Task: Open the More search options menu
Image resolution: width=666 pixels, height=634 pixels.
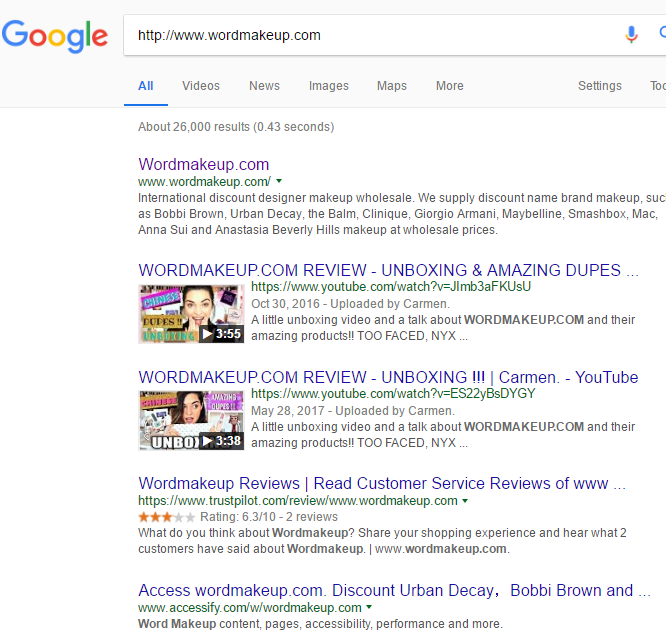Action: [x=449, y=86]
